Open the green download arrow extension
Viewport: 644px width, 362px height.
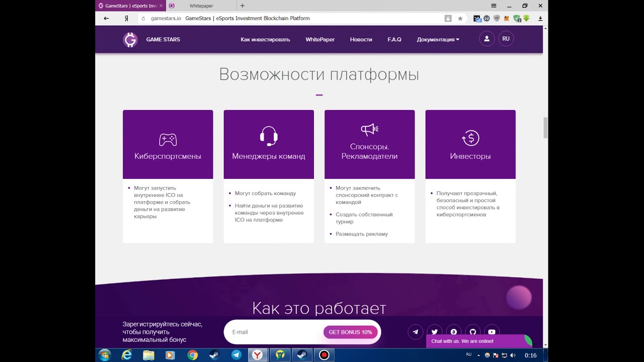526,18
